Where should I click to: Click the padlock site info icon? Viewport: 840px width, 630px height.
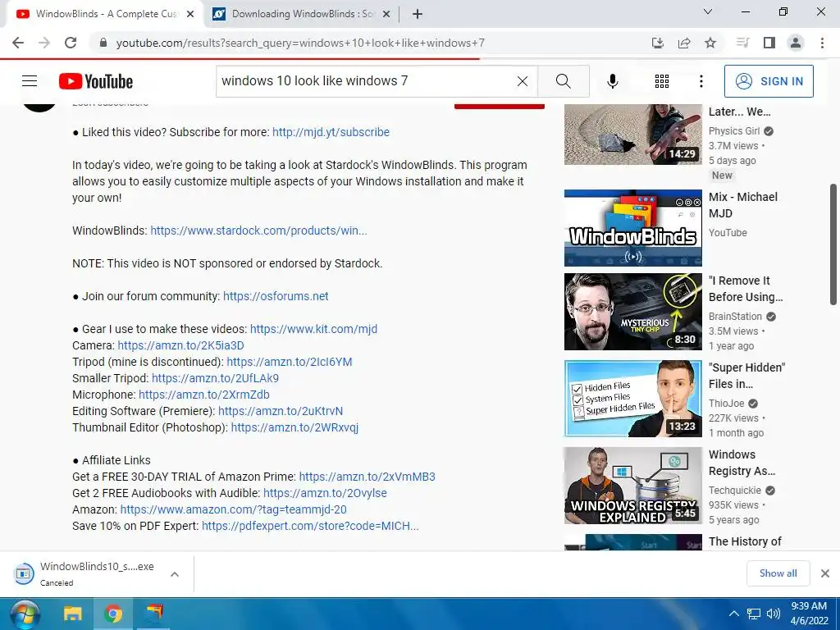point(104,43)
